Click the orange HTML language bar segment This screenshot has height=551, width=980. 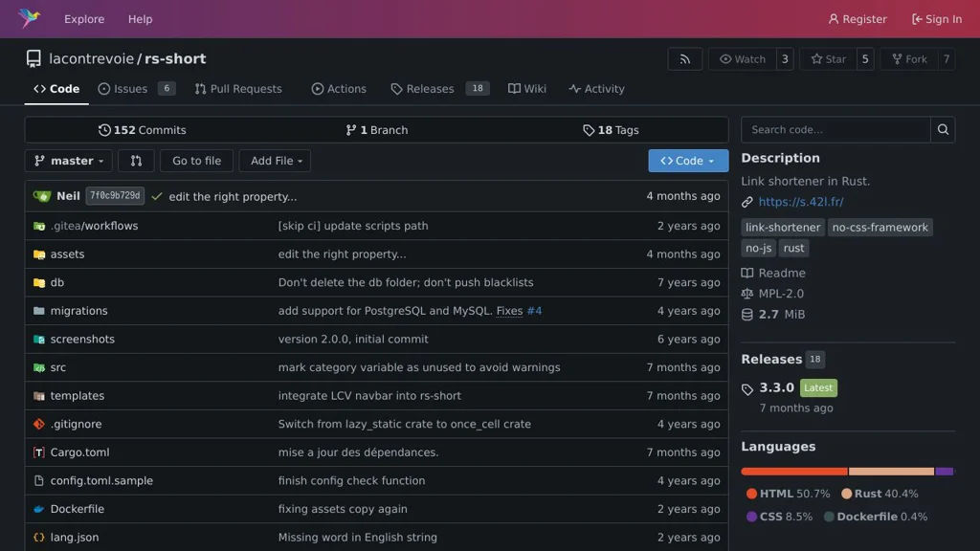tap(793, 472)
